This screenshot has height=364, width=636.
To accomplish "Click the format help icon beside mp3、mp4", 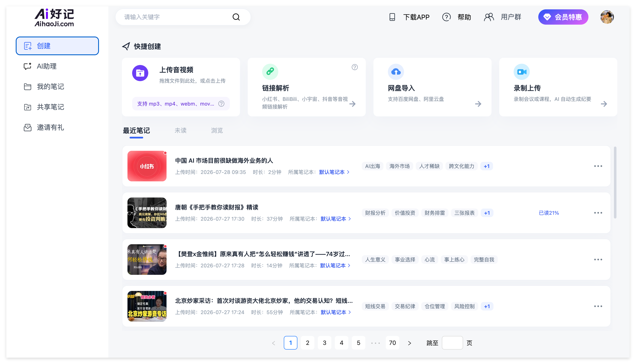I will (x=221, y=103).
